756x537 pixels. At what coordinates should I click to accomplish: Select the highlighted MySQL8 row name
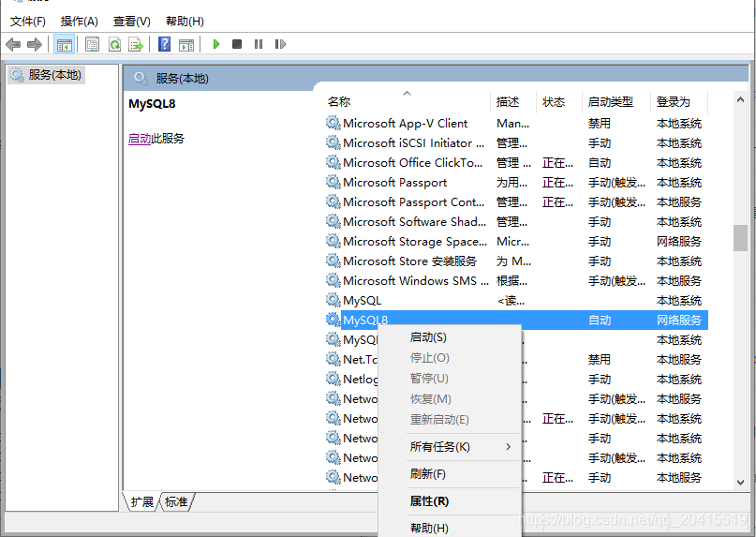365,320
